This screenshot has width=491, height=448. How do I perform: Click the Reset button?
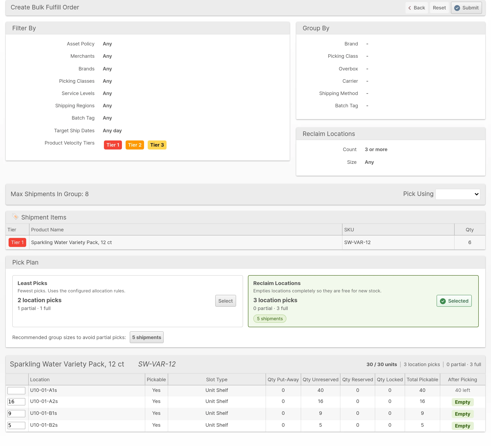(x=439, y=8)
